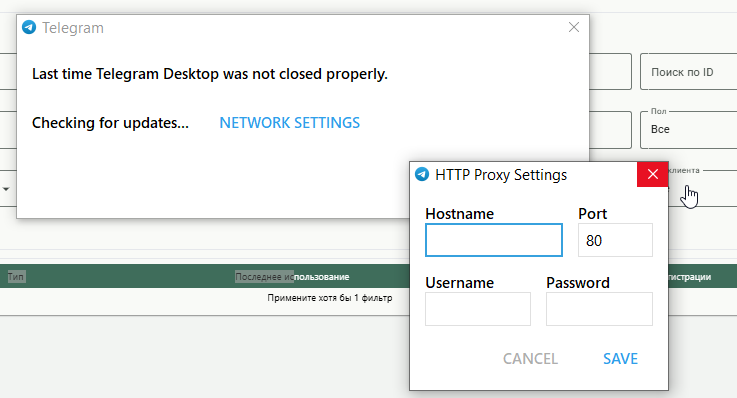Click the клиента filter field
This screenshot has width=737, height=398.
click(703, 189)
